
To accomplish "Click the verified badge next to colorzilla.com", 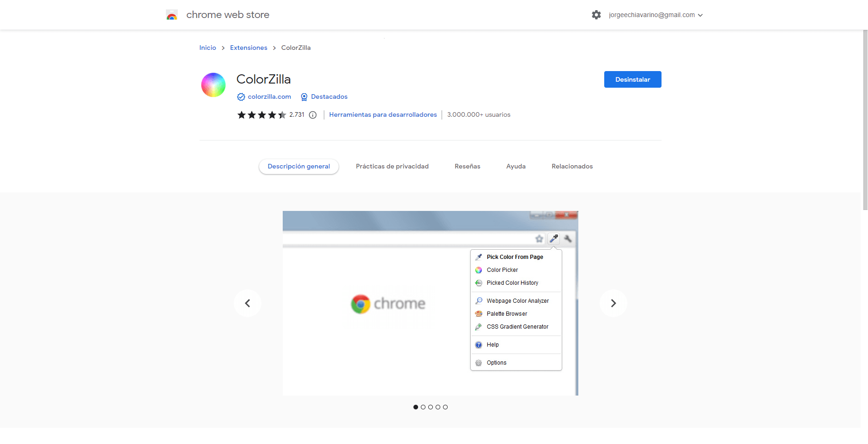I will (241, 97).
